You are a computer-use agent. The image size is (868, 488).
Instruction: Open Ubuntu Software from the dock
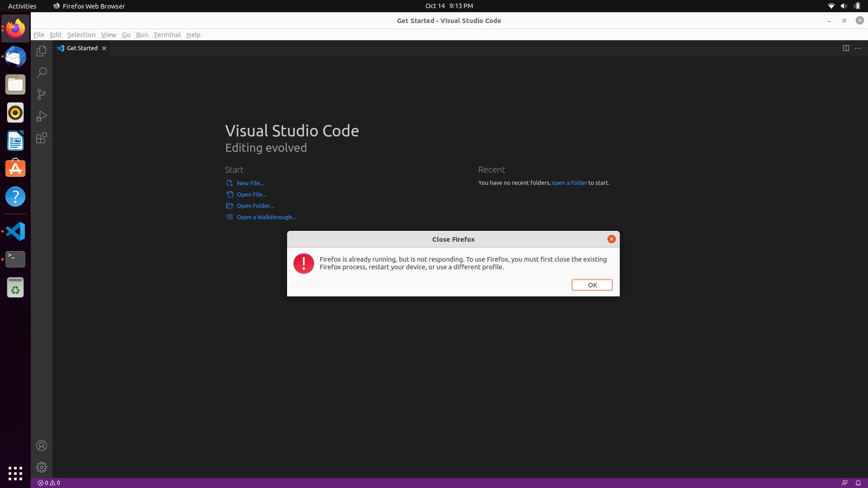[x=15, y=169]
